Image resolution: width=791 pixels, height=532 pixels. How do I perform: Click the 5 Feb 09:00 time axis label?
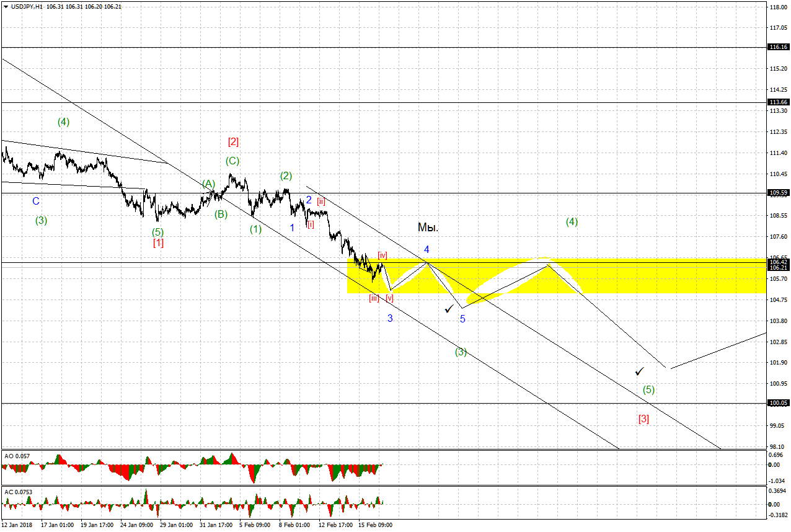tap(255, 525)
